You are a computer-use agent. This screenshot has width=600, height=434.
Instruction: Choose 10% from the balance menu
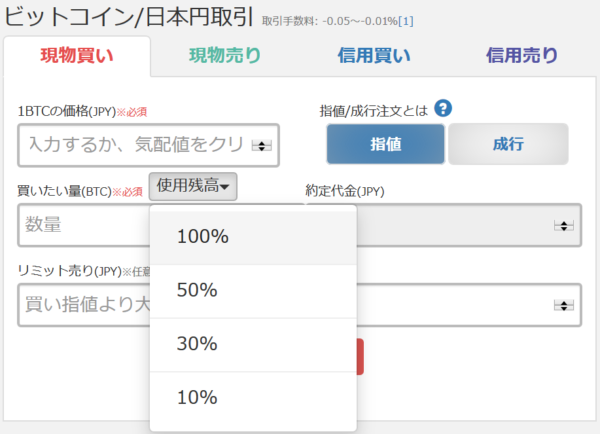(253, 398)
